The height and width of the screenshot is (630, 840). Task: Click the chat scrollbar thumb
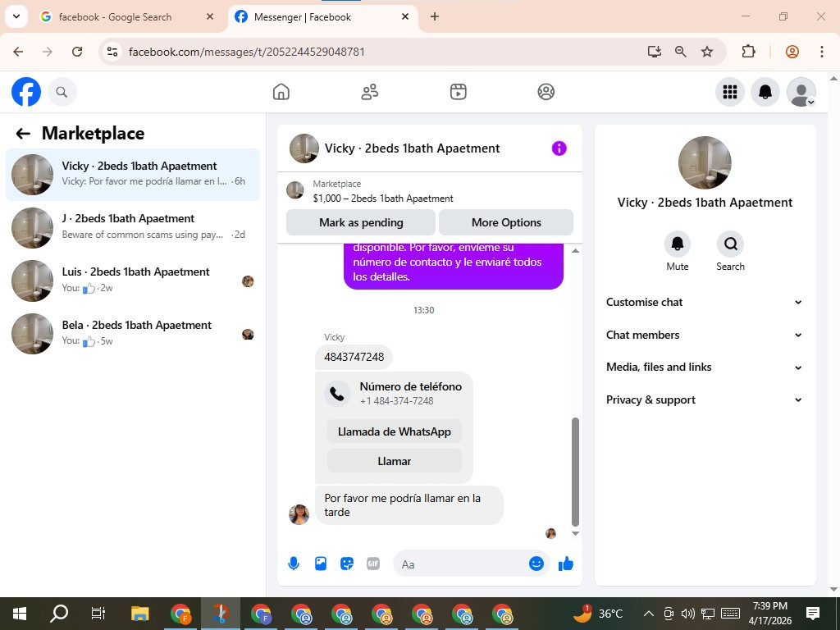coord(575,472)
